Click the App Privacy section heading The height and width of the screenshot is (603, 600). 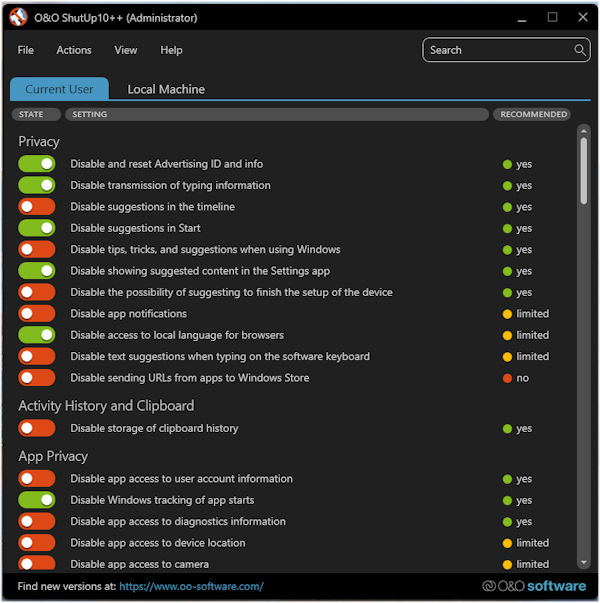pos(53,456)
